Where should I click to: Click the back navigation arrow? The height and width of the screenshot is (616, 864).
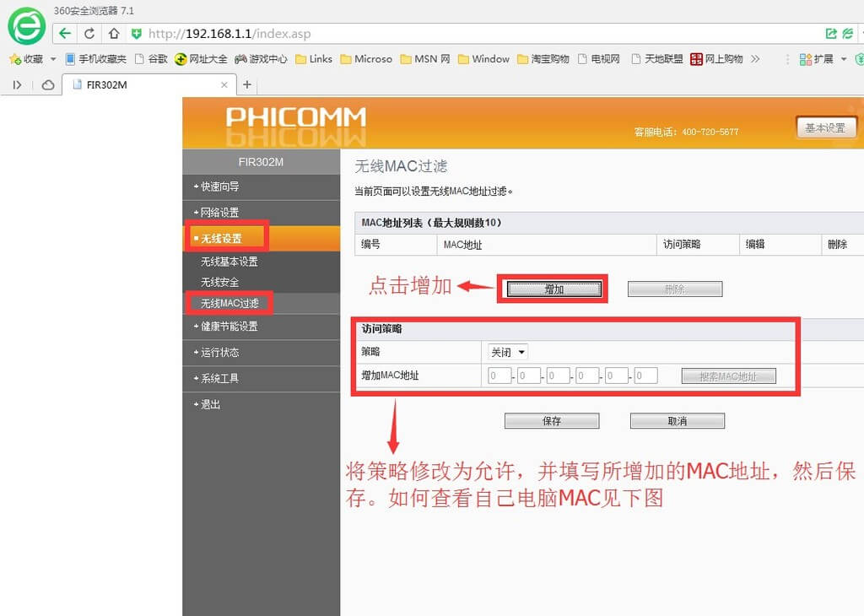point(65,34)
